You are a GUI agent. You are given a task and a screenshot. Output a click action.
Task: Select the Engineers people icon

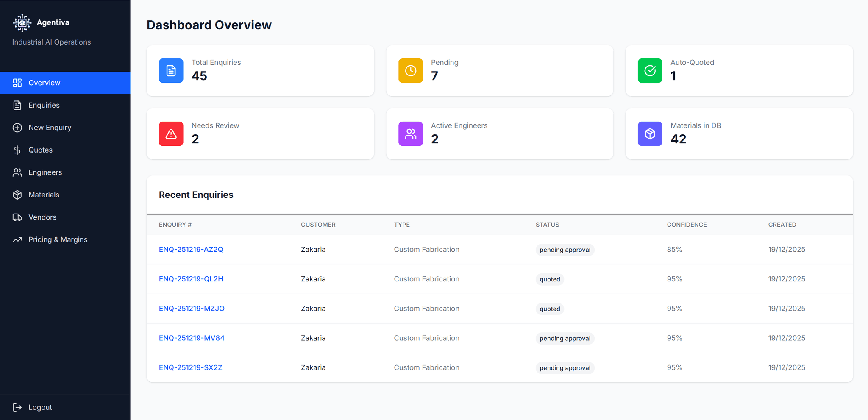pyautogui.click(x=17, y=172)
